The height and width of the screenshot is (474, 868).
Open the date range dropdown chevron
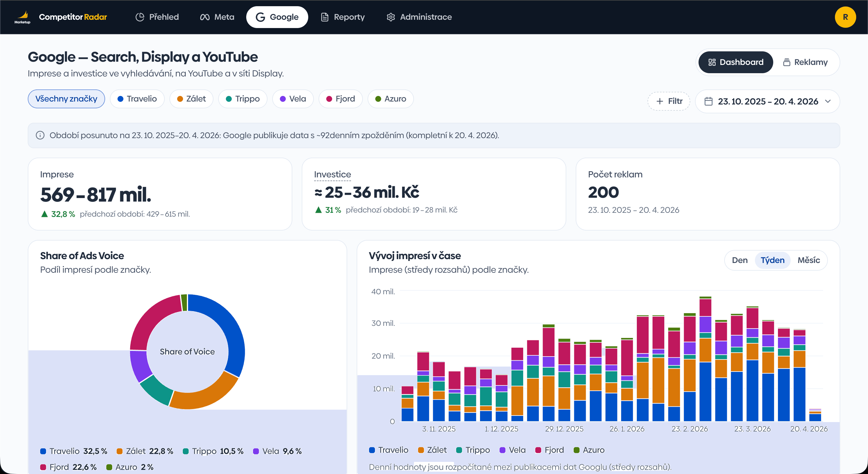tap(828, 101)
